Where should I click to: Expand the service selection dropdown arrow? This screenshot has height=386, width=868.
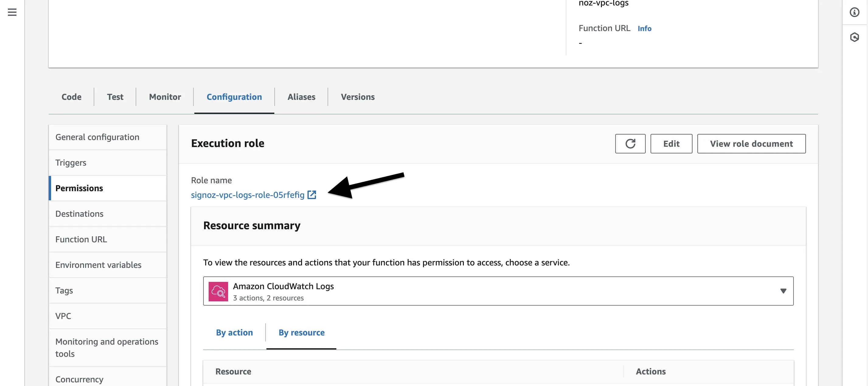tap(783, 291)
